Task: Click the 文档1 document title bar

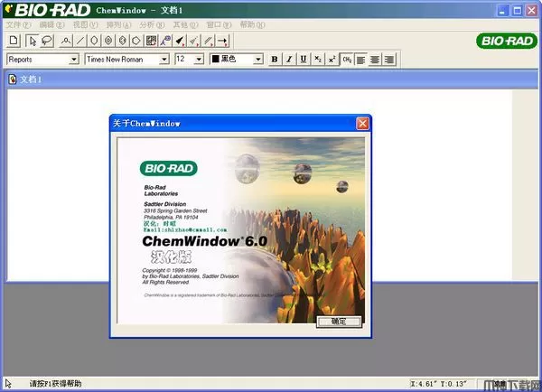Action: pyautogui.click(x=271, y=79)
